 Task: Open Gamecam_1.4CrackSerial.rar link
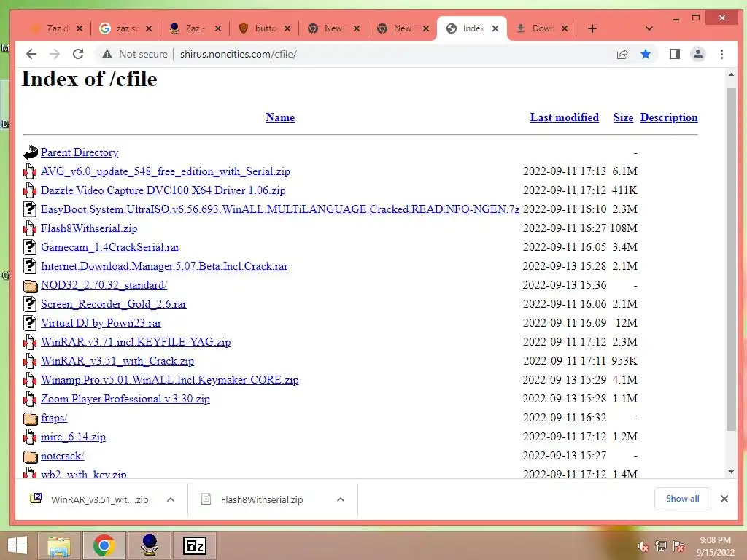(110, 247)
